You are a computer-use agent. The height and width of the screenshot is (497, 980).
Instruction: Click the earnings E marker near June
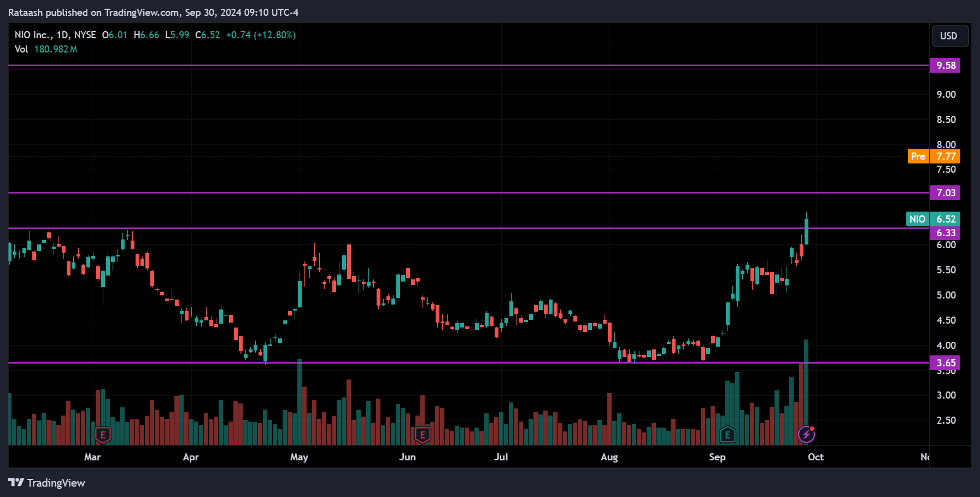[x=422, y=435]
